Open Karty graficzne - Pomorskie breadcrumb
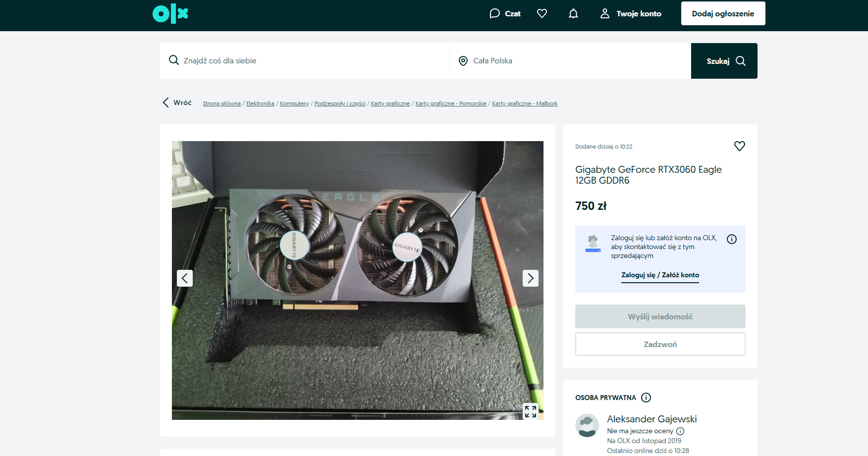This screenshot has height=456, width=868. pyautogui.click(x=451, y=103)
